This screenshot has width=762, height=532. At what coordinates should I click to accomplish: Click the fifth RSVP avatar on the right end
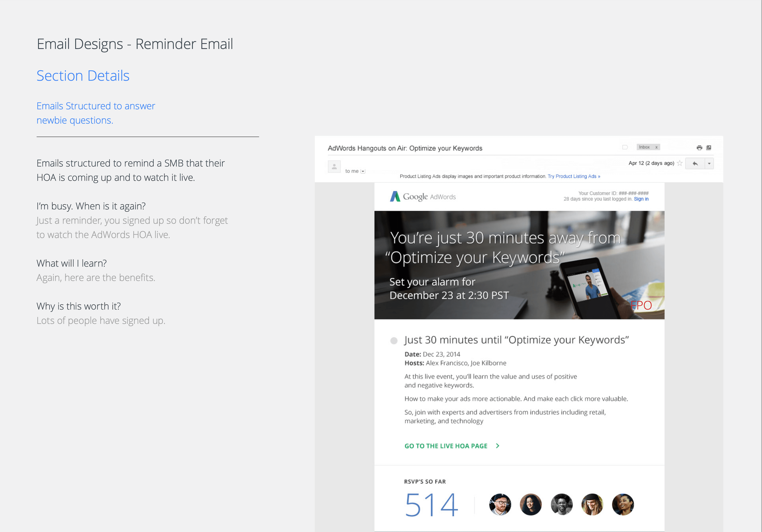click(x=623, y=505)
